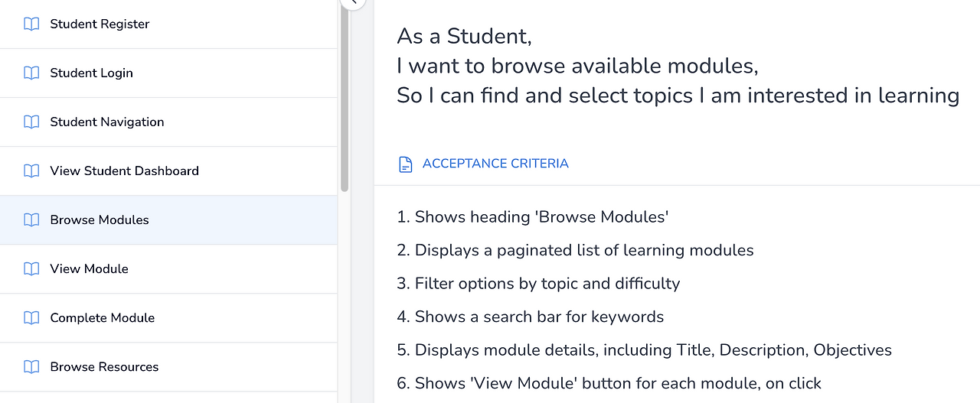Show the Complete Module story
The image size is (980, 403).
click(x=102, y=318)
